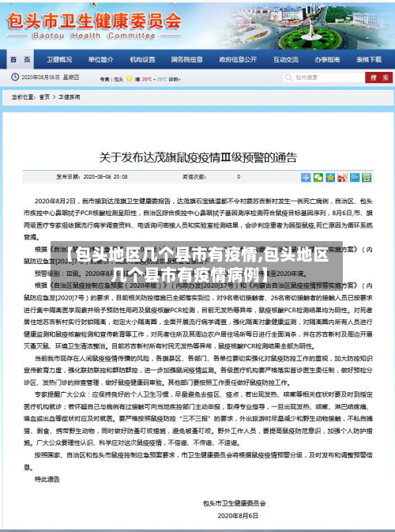The image size is (395, 532).
Task: Click the paragraph starting 2020年8月2日，我市接到
Action: pos(198,219)
